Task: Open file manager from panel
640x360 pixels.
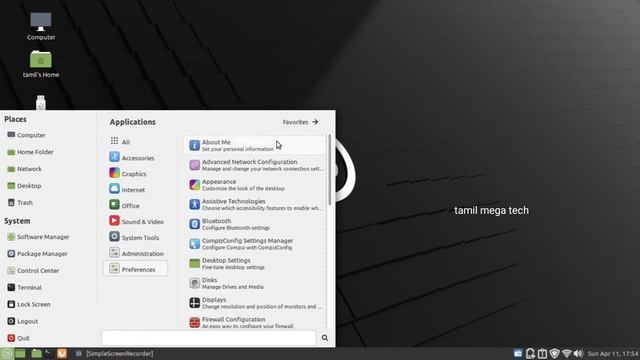Action: point(36,353)
